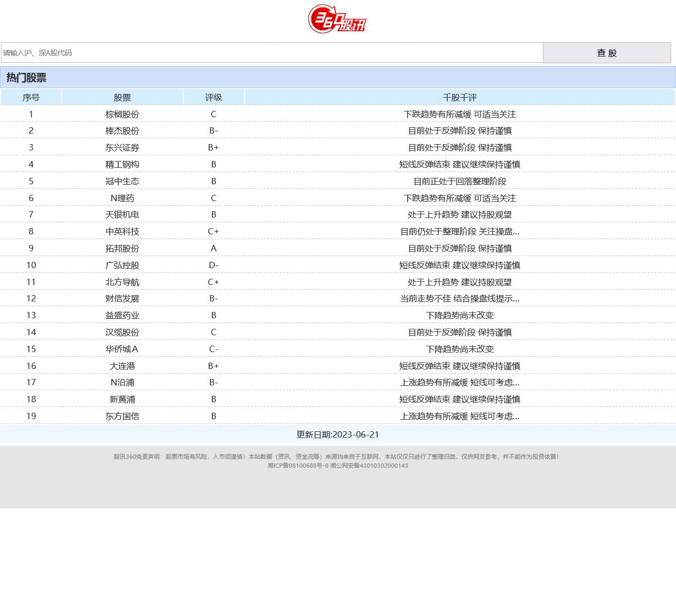Click the 序号 column header
Screen dimensions: 676x616
(x=31, y=97)
